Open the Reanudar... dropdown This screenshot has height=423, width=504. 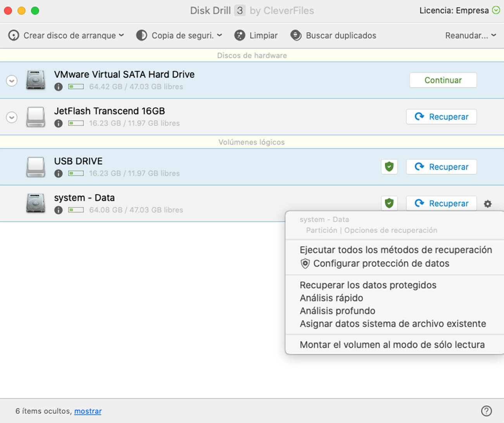click(x=471, y=35)
